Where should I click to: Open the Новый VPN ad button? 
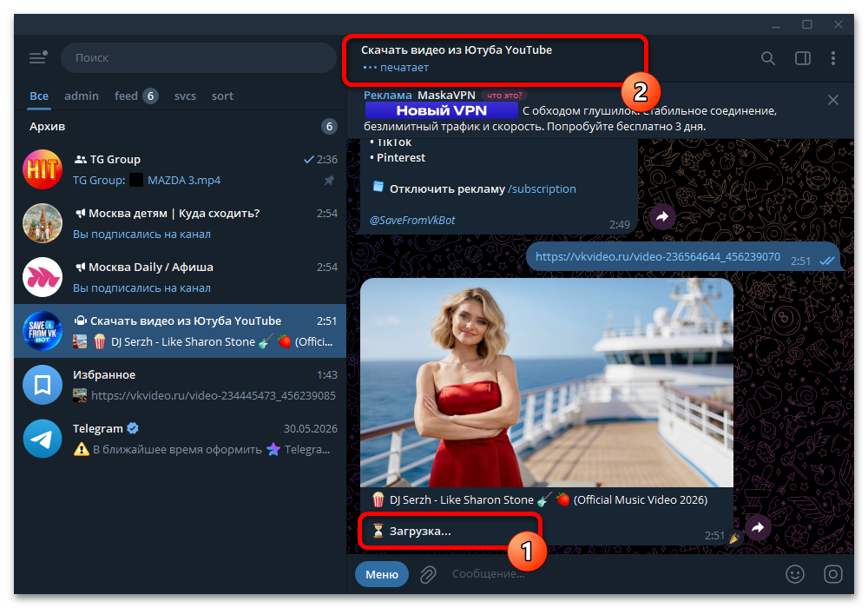(x=441, y=110)
